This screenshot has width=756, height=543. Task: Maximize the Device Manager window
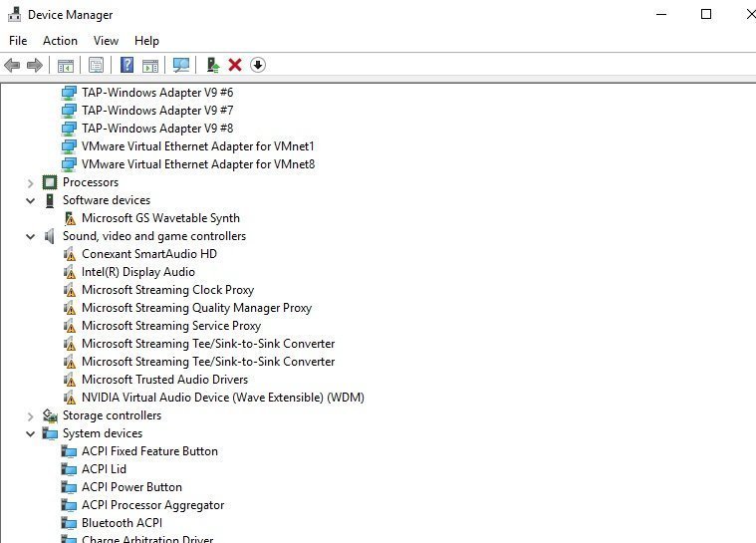pyautogui.click(x=706, y=15)
